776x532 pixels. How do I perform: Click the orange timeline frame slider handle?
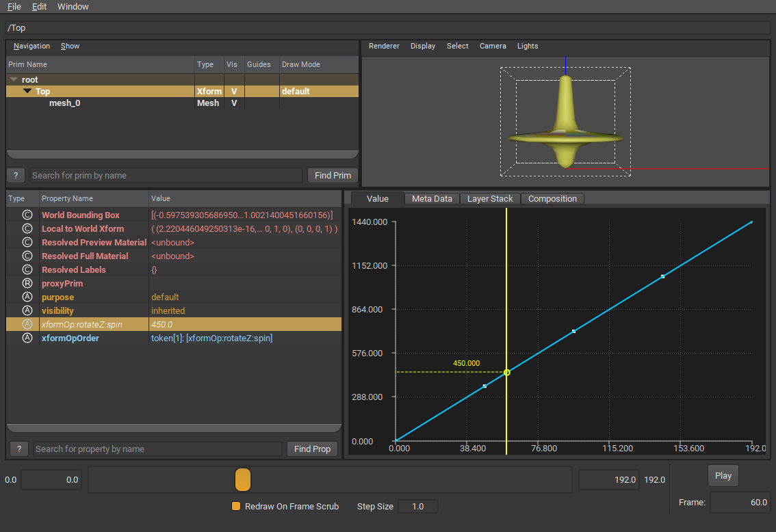[x=243, y=479]
